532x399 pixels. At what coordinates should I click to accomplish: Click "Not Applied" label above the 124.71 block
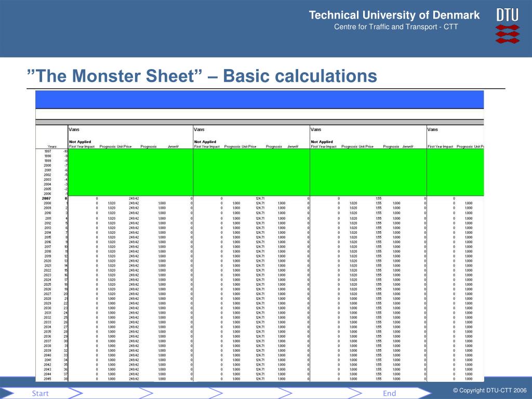pos(205,142)
